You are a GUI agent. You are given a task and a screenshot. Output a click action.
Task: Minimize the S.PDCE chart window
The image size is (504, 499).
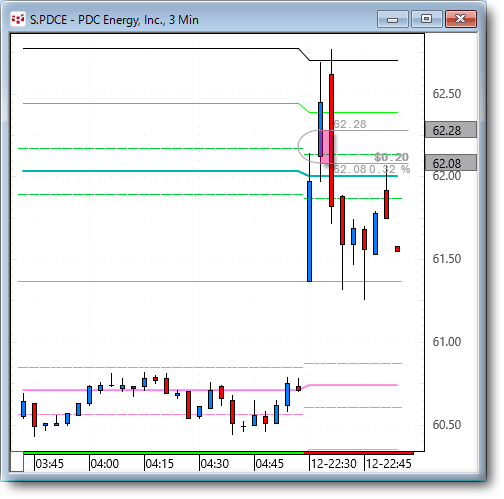pos(393,19)
